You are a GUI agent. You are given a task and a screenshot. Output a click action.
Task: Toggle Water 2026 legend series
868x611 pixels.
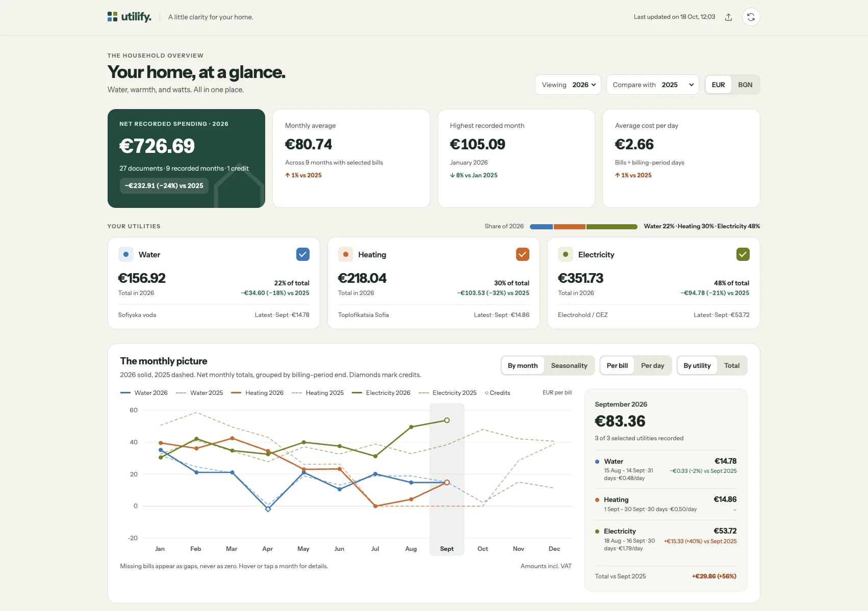point(144,393)
